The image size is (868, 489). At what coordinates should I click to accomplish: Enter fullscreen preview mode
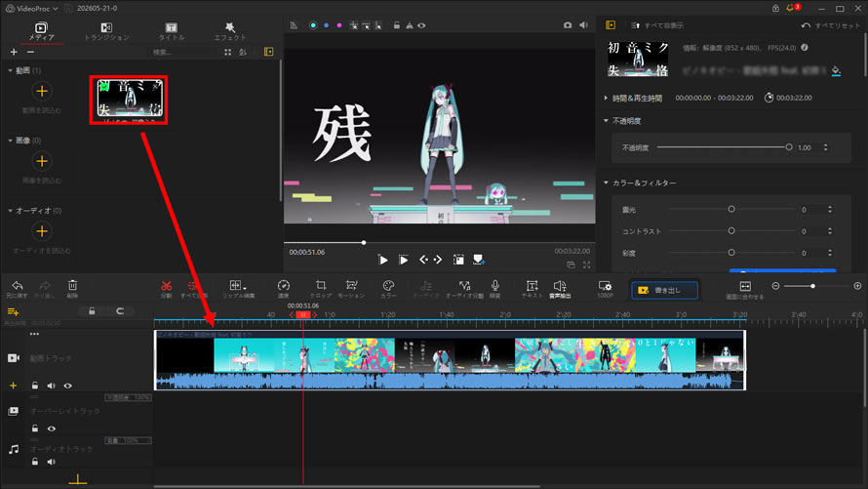586,265
